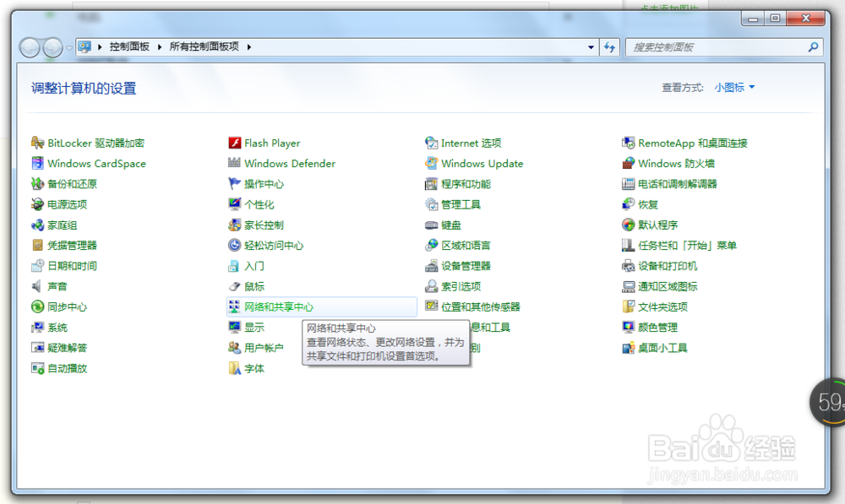Open the 同步中心 green icon
Viewport: 845px width, 504px height.
(37, 306)
